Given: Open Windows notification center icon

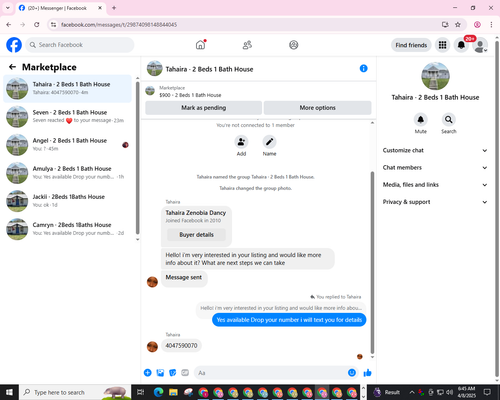Looking at the screenshot, I should [x=487, y=392].
